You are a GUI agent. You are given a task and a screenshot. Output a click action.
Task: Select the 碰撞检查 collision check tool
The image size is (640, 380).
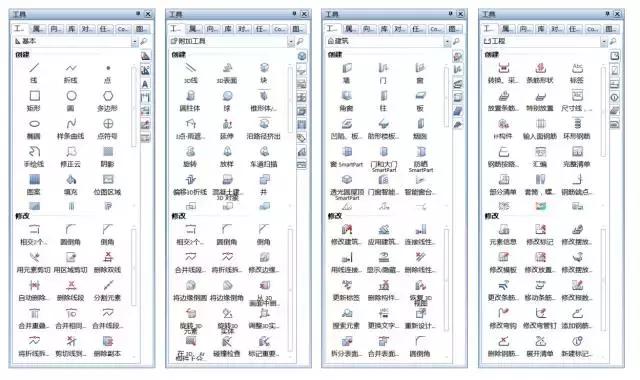[x=227, y=346]
